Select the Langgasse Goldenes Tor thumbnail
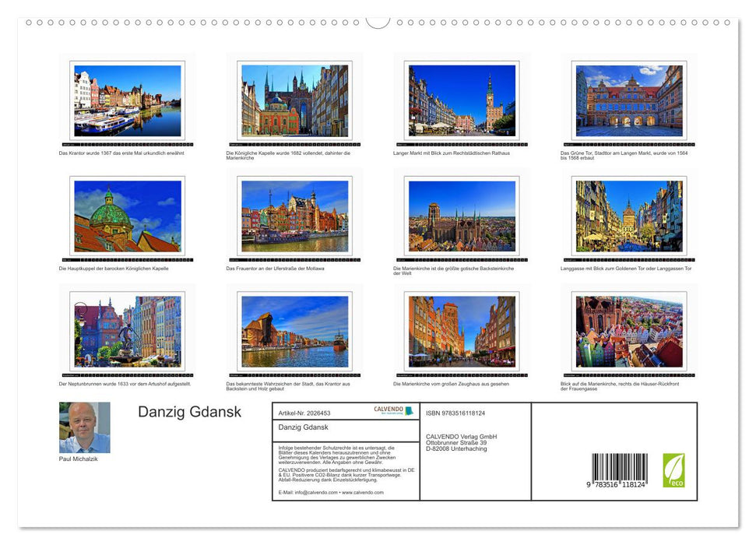 (x=628, y=216)
